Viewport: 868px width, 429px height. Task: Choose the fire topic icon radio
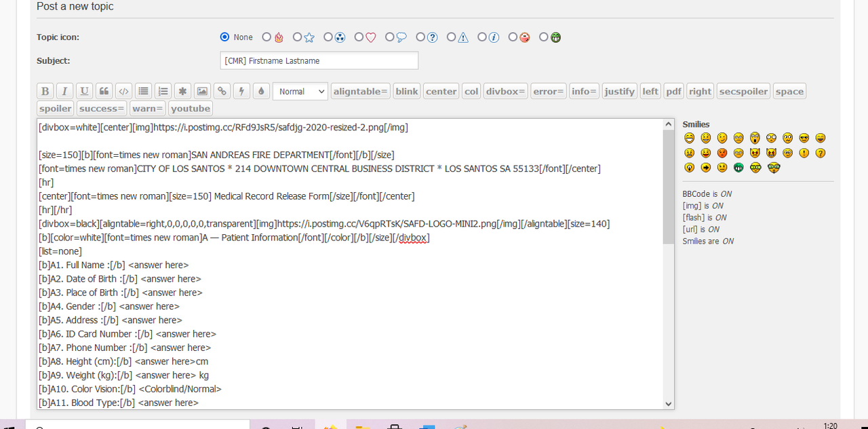coord(267,37)
